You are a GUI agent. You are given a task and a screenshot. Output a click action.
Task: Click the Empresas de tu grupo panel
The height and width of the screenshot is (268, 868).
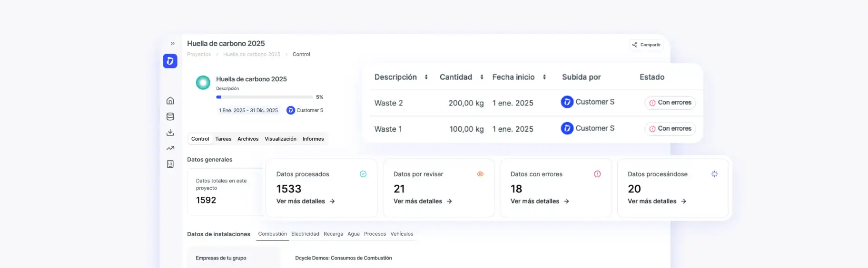pos(233,257)
